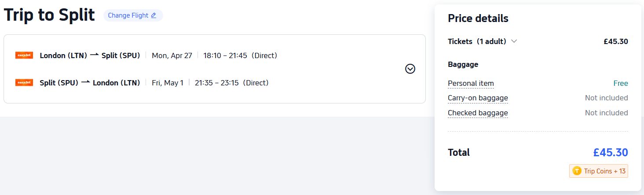
Task: Click the Mon, Apr 27 departure date
Action: click(172, 55)
